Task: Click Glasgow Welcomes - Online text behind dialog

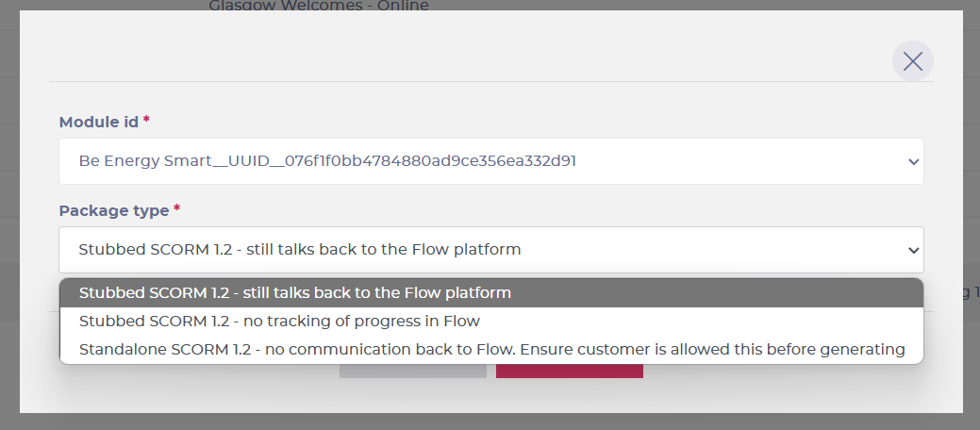Action: 319,6
